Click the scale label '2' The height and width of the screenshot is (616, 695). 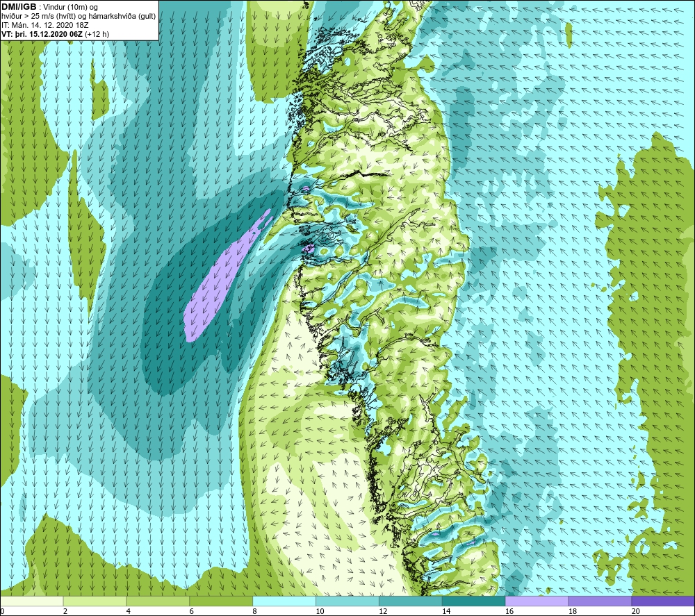click(x=65, y=611)
